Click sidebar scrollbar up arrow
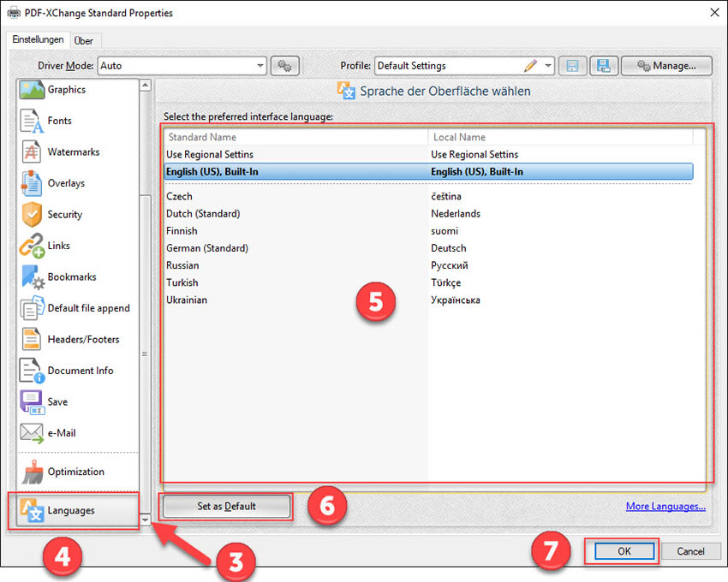 coord(146,85)
